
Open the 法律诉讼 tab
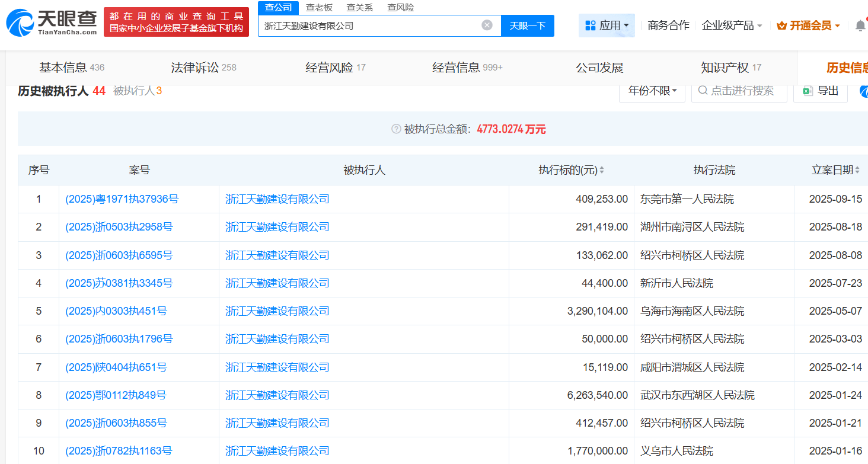point(203,68)
